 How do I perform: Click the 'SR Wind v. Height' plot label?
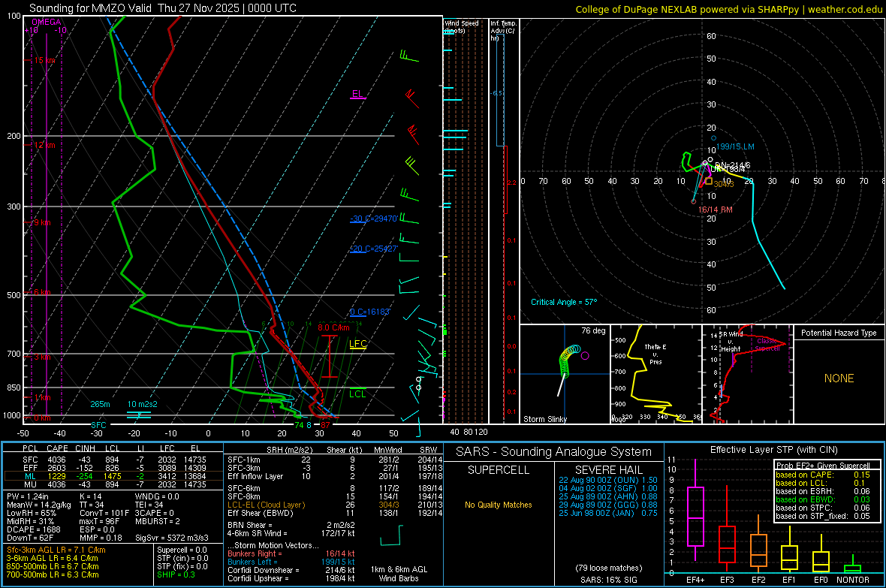pyautogui.click(x=731, y=342)
